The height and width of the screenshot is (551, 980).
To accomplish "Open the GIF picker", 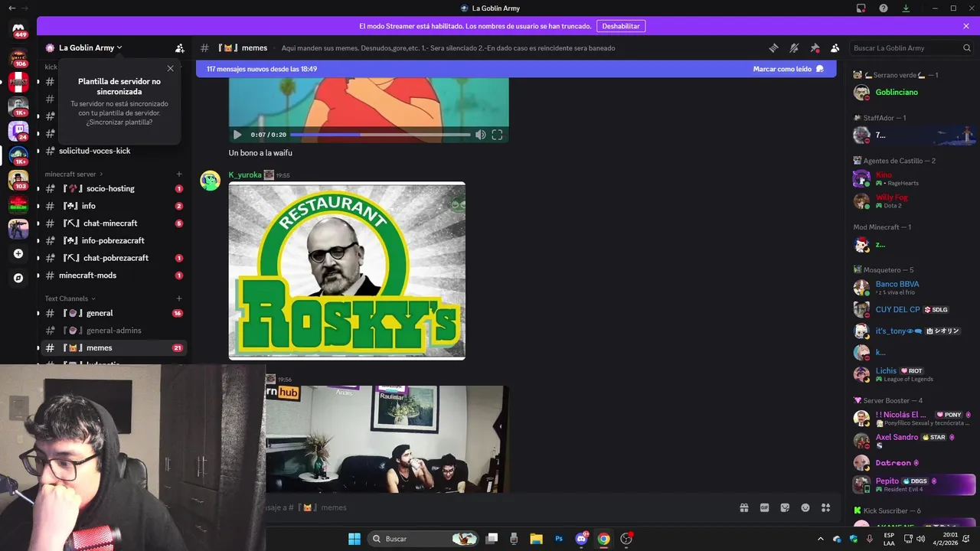I will (764, 507).
